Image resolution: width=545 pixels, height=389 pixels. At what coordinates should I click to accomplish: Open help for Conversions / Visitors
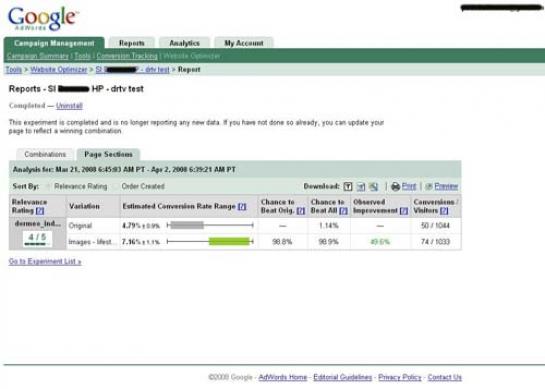[444, 211]
